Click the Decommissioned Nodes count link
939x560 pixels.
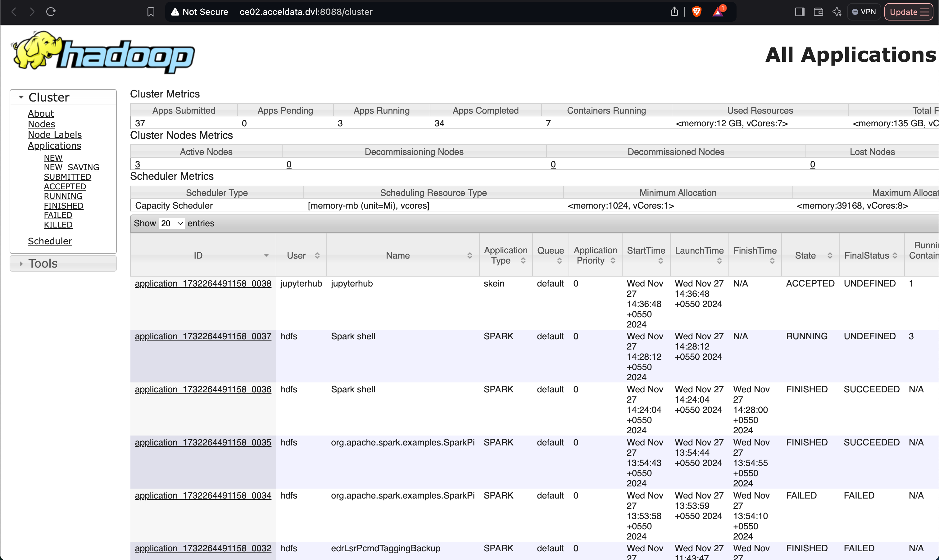click(553, 165)
